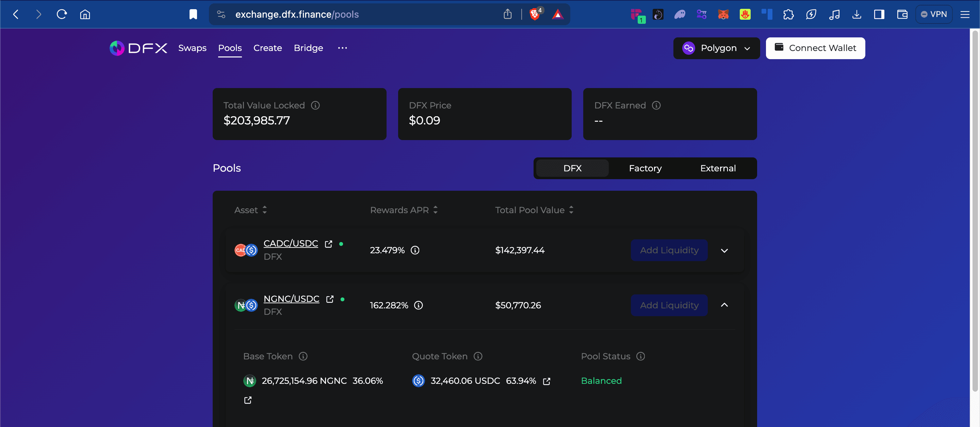Screen dimensions: 980x427
Task: Click the info icon beside 162.282% APR
Action: (x=418, y=305)
